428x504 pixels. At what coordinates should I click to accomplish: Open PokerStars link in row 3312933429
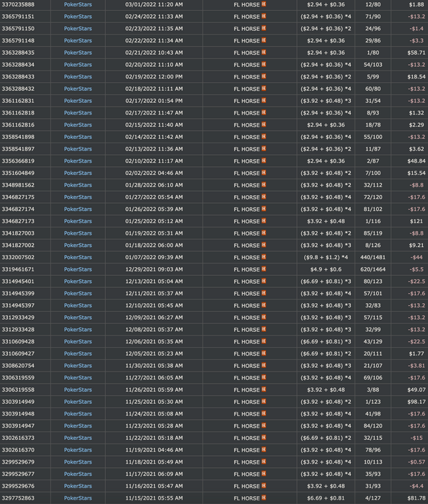click(x=78, y=318)
